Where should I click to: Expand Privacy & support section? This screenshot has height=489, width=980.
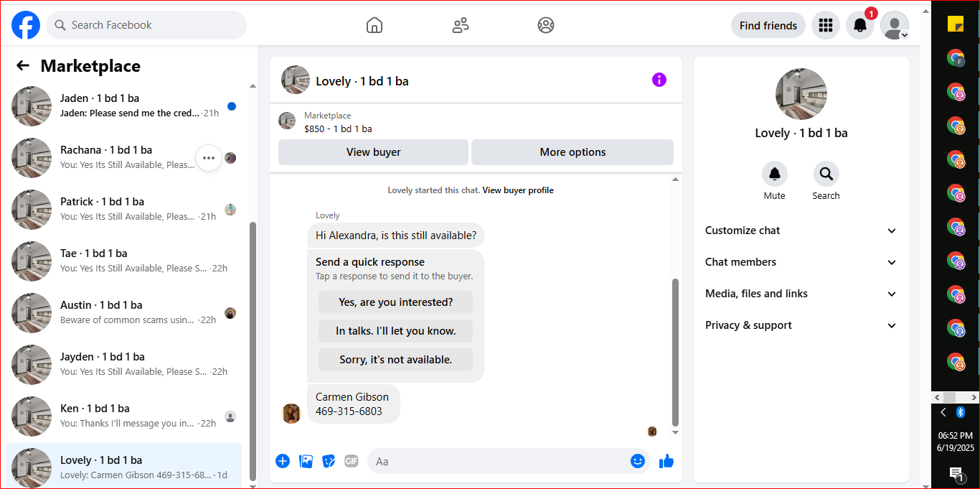801,325
